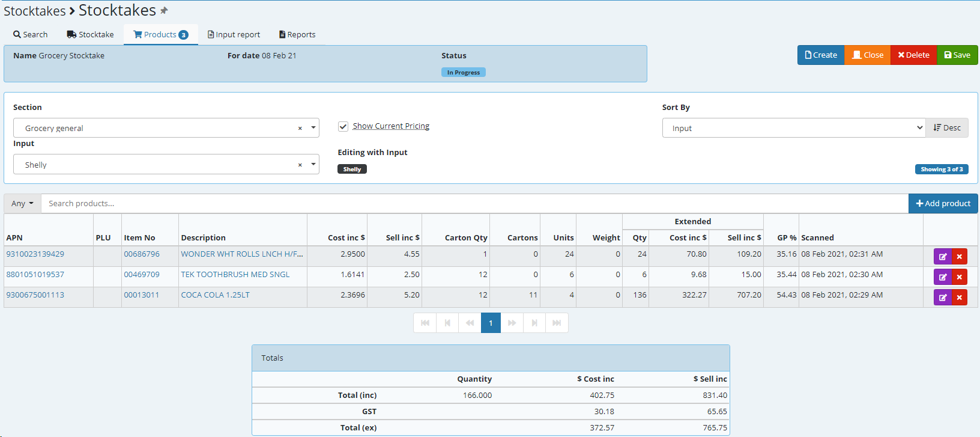Clear the Shelly input selection

click(x=300, y=165)
